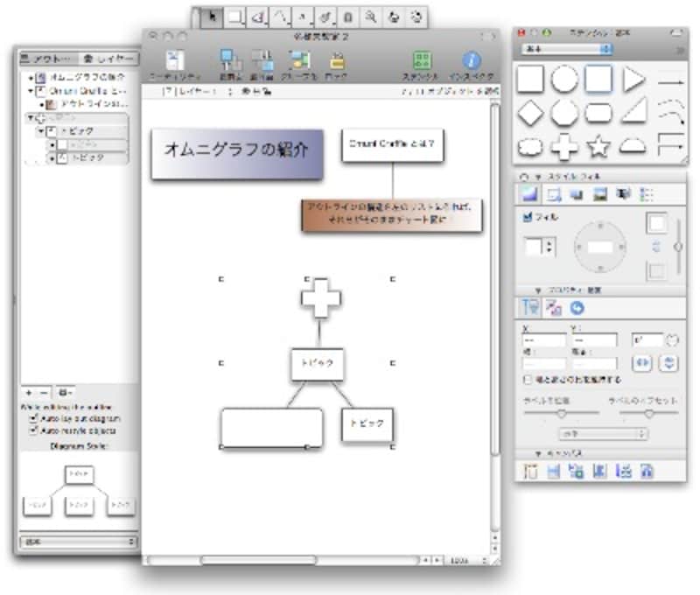Pick the star shape in the stencil
This screenshot has width=700, height=595.
(x=598, y=146)
